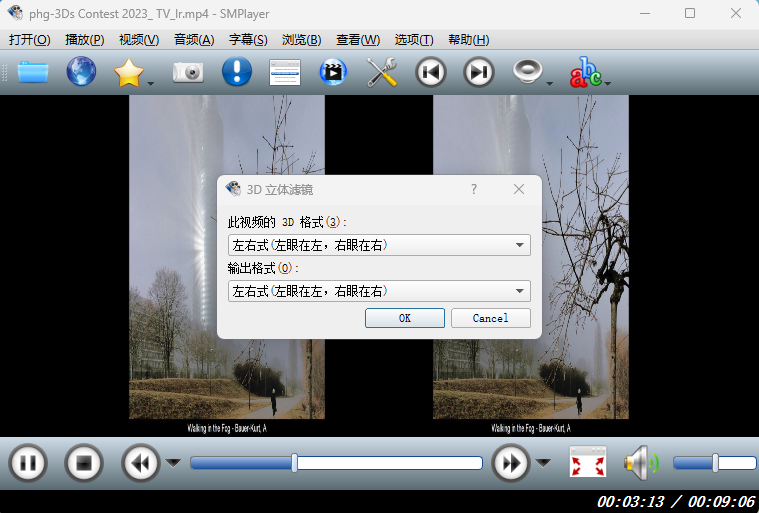Click the ? help button in dialog

click(474, 189)
